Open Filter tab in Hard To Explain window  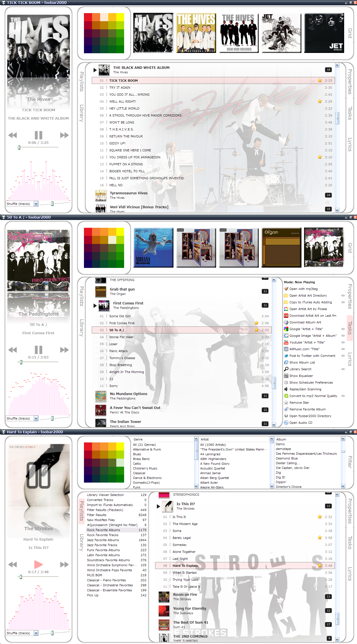point(350,462)
